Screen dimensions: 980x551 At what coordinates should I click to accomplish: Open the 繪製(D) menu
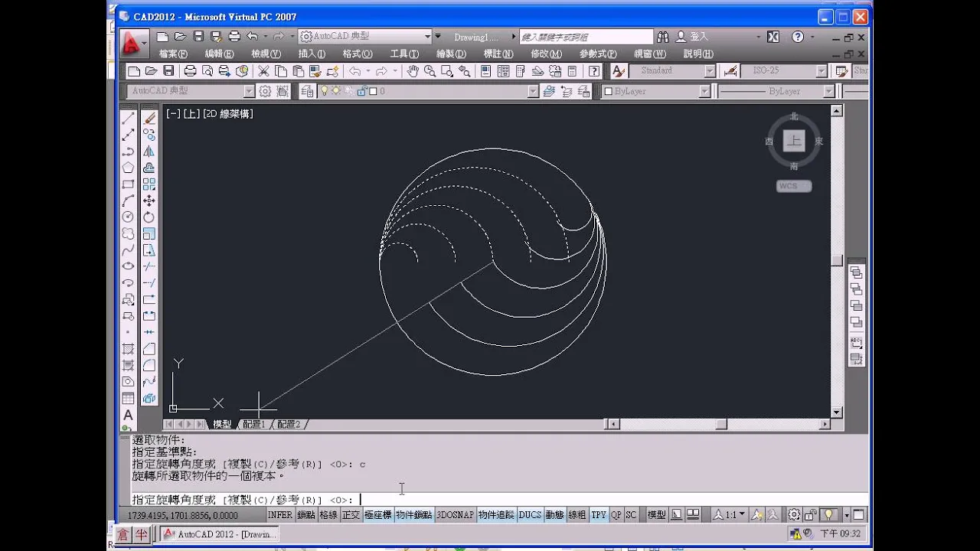(x=451, y=54)
